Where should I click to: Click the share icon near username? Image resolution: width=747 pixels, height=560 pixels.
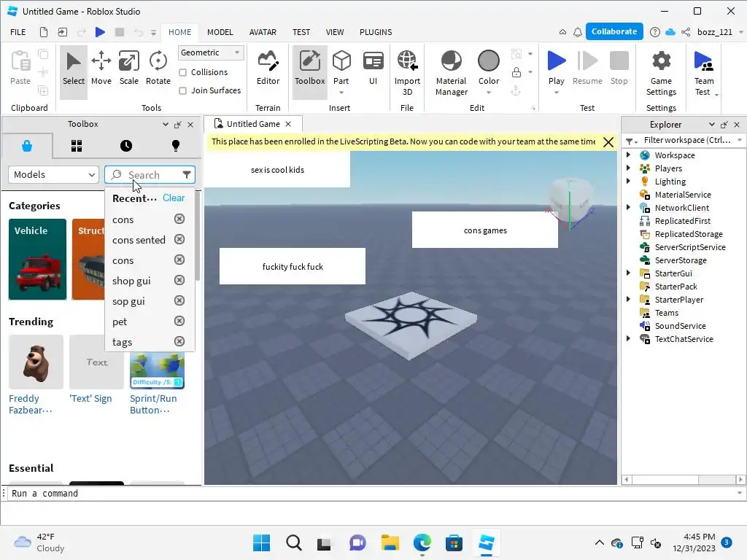click(686, 32)
